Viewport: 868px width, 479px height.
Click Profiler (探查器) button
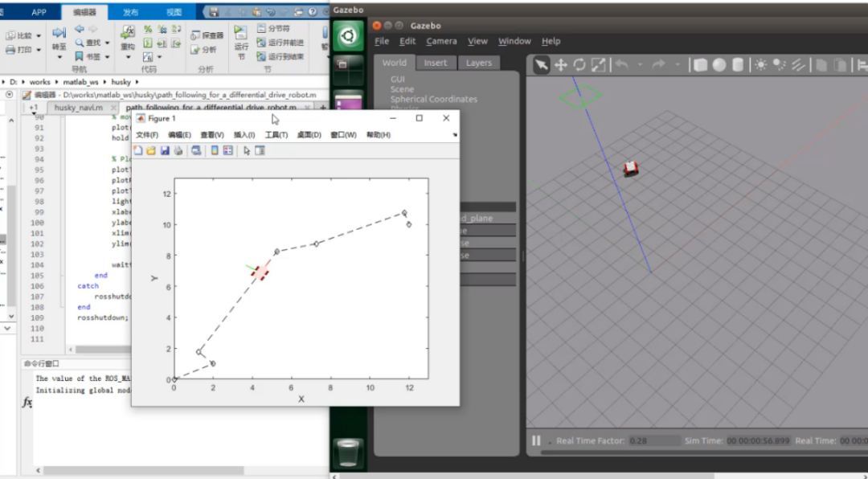(207, 35)
